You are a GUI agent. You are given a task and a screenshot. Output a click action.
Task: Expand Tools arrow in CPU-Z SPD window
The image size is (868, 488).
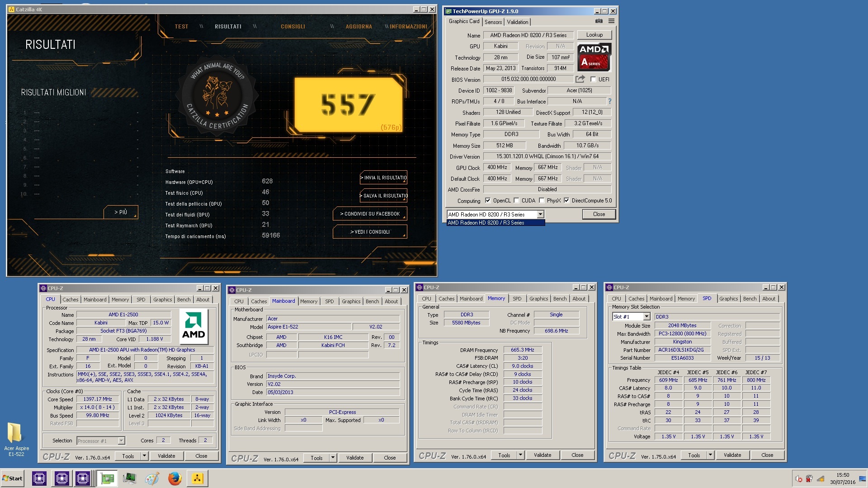click(x=711, y=455)
